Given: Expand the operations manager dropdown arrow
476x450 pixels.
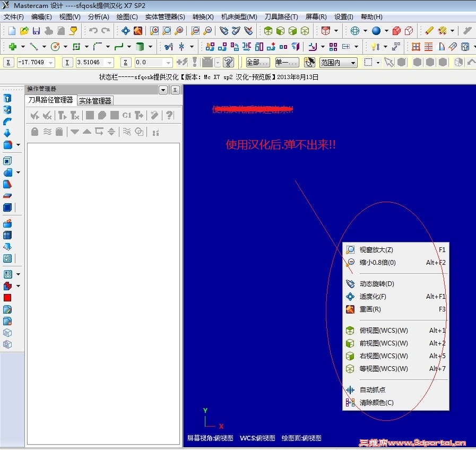Looking at the screenshot, I should tap(163, 90).
